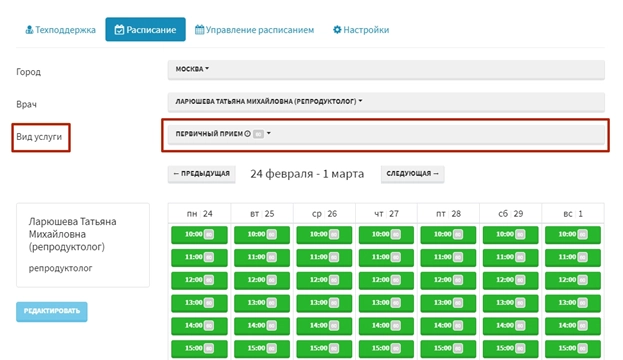The height and width of the screenshot is (360, 623).
Task: Click the сб 29 column header
Action: (511, 214)
